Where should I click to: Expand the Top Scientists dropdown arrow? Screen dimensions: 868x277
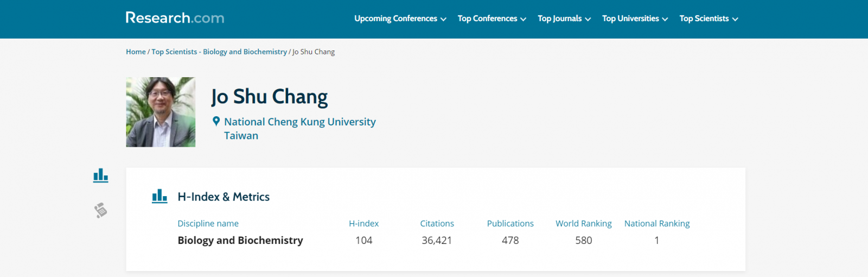pos(735,19)
